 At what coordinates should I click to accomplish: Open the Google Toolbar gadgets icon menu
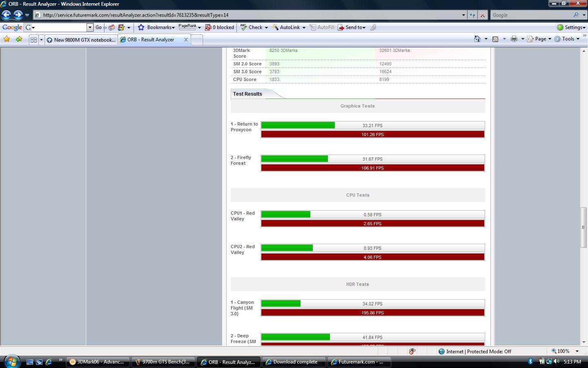point(124,27)
